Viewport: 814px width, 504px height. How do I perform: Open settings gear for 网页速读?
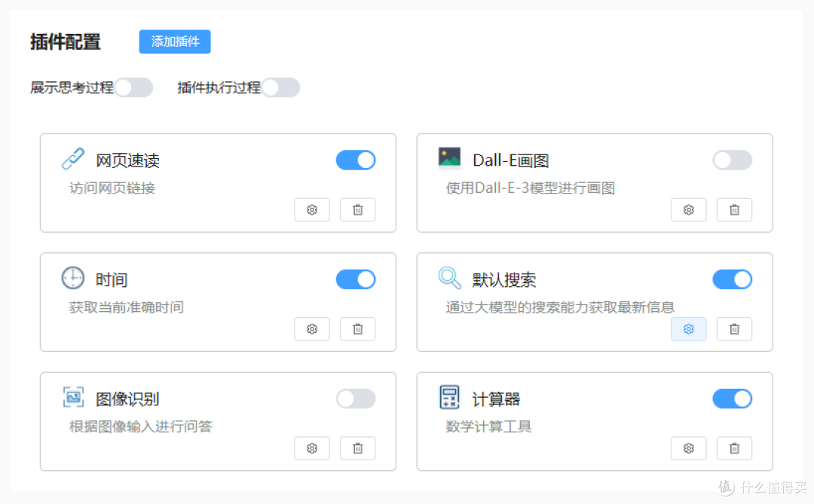click(x=312, y=209)
